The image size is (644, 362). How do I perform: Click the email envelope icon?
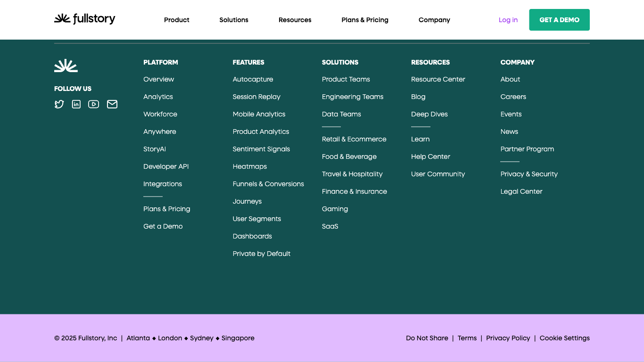click(x=112, y=104)
